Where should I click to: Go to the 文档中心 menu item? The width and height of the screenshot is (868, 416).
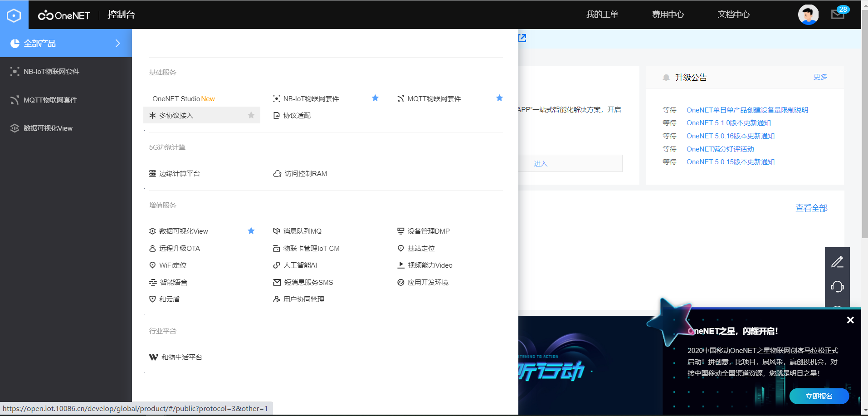pyautogui.click(x=733, y=14)
